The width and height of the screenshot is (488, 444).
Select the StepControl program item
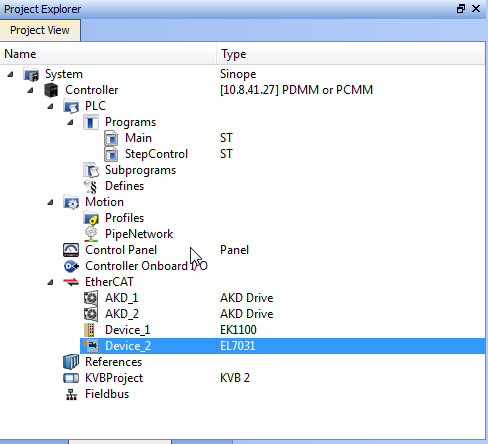[x=156, y=154]
